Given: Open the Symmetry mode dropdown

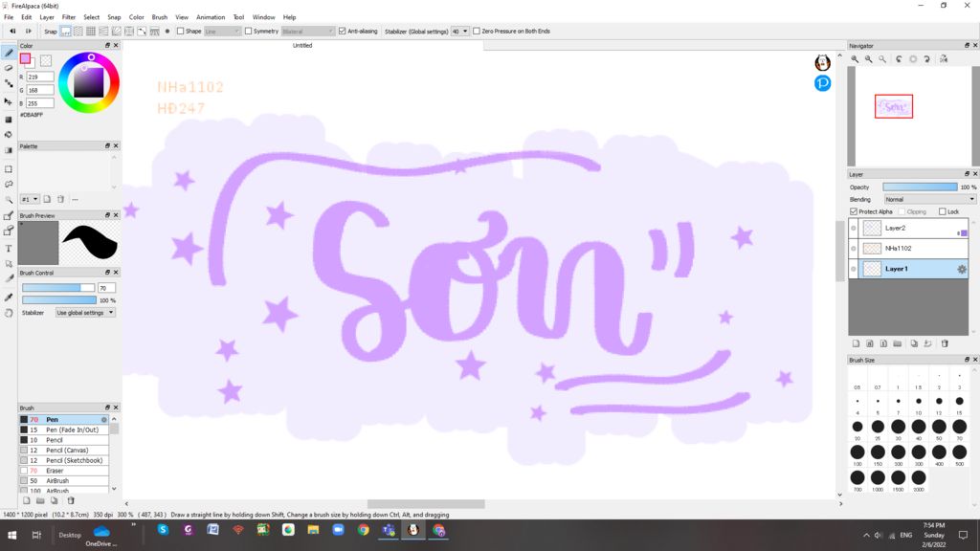Looking at the screenshot, I should pos(307,32).
